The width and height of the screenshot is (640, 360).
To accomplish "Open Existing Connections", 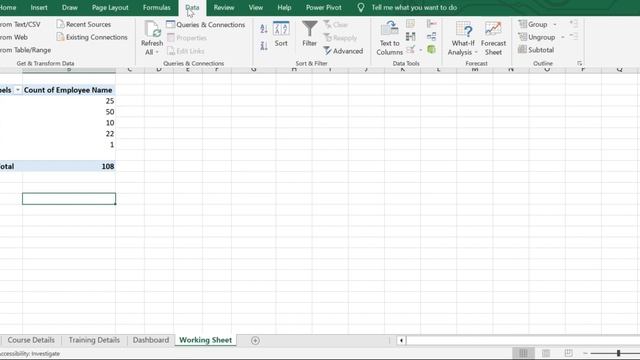I will (x=92, y=37).
